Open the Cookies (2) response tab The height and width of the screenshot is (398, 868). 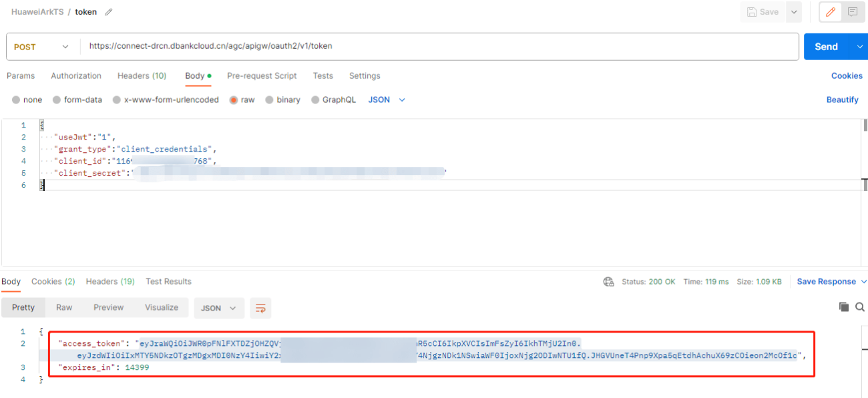53,281
